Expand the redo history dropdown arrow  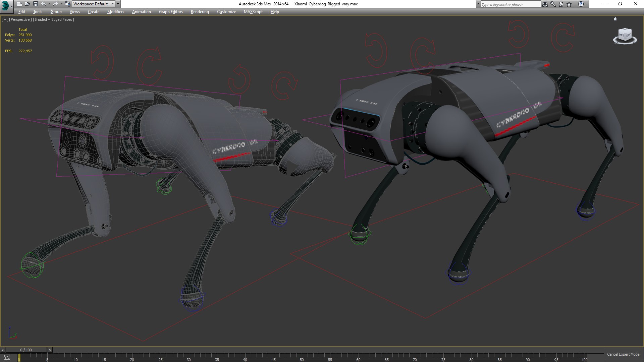(61, 4)
